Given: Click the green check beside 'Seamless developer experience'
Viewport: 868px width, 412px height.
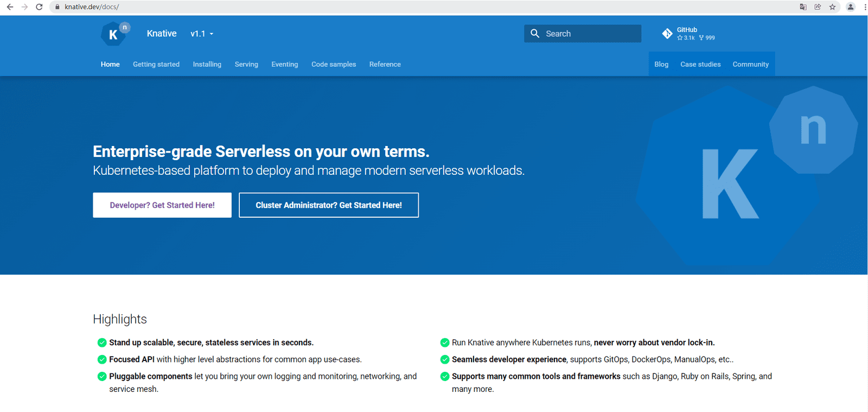Looking at the screenshot, I should (445, 359).
